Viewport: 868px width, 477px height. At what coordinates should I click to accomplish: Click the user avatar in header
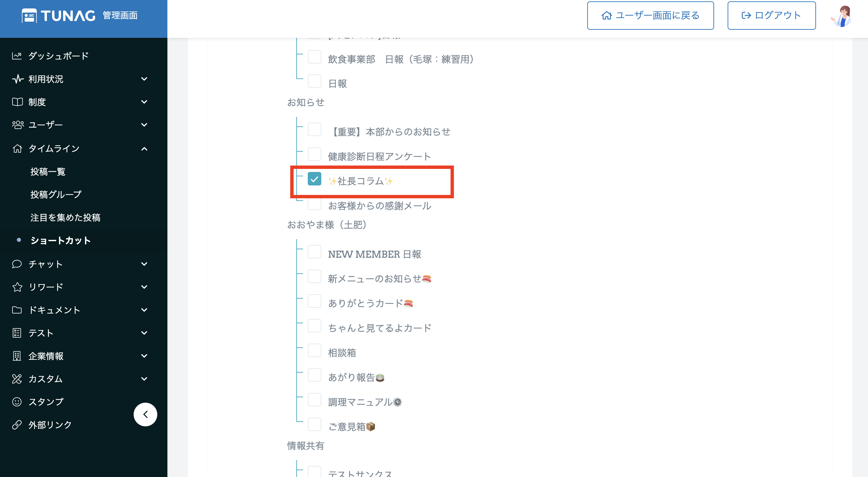tap(841, 16)
